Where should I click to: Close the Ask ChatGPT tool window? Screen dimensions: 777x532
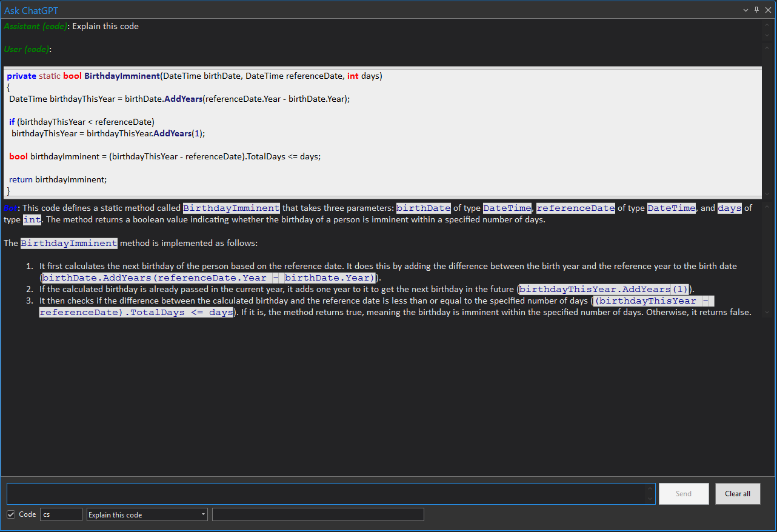(767, 10)
